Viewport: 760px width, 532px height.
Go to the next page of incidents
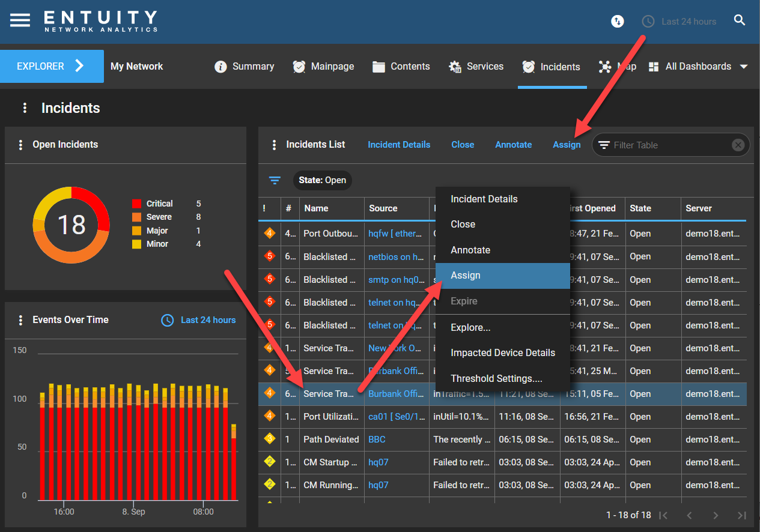(715, 515)
